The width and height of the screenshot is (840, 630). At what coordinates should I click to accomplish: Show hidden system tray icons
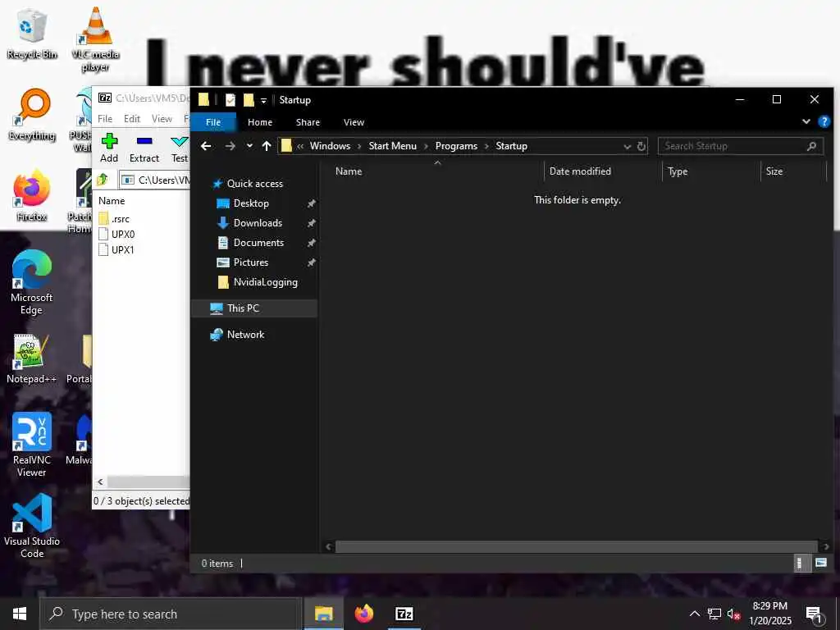tap(694, 614)
